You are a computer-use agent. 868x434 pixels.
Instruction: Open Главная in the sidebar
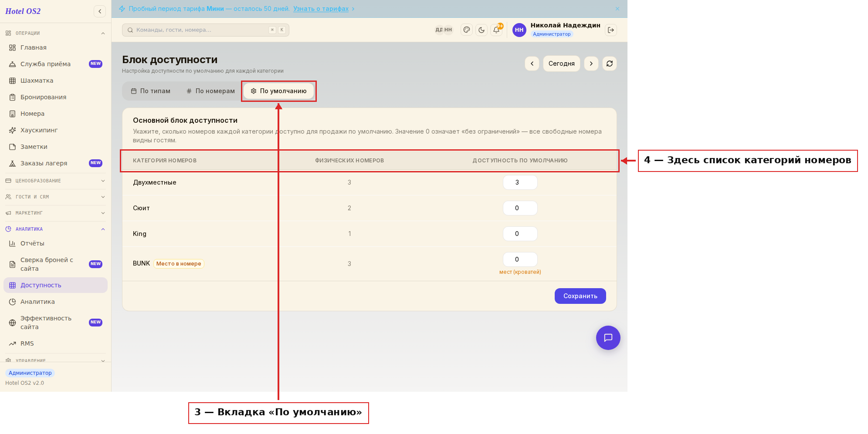click(55, 47)
